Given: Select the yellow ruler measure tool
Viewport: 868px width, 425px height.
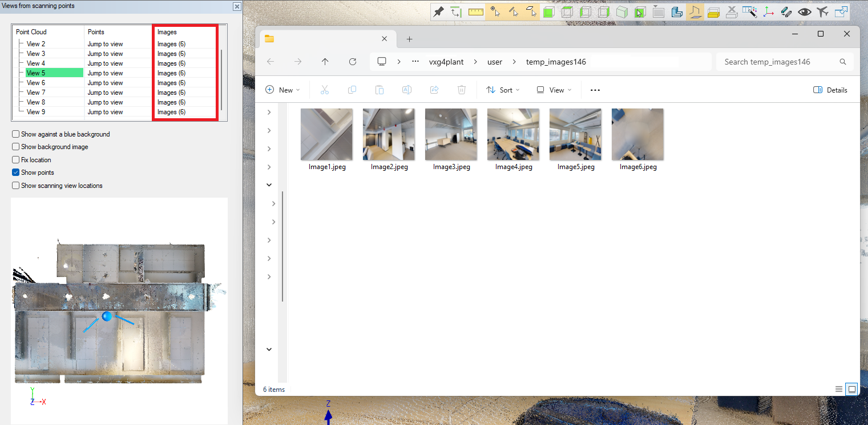Looking at the screenshot, I should [x=475, y=12].
